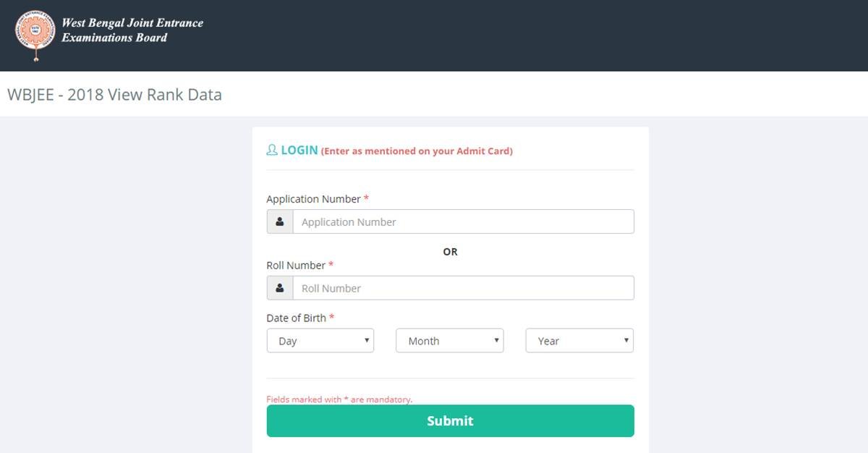Screen dimensions: 868x453
Task: Click the person icon in Application Number field
Action: tap(280, 222)
